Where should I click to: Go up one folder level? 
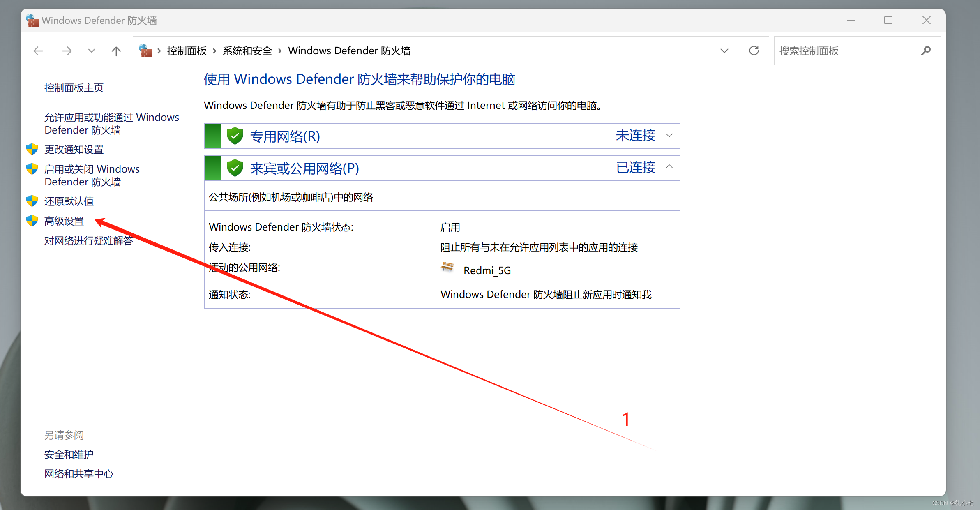pyautogui.click(x=116, y=51)
